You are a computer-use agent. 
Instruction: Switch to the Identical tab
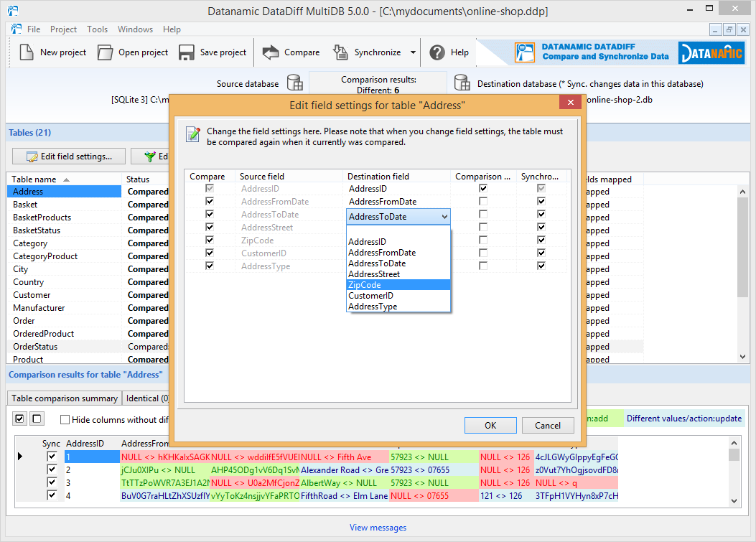point(146,398)
